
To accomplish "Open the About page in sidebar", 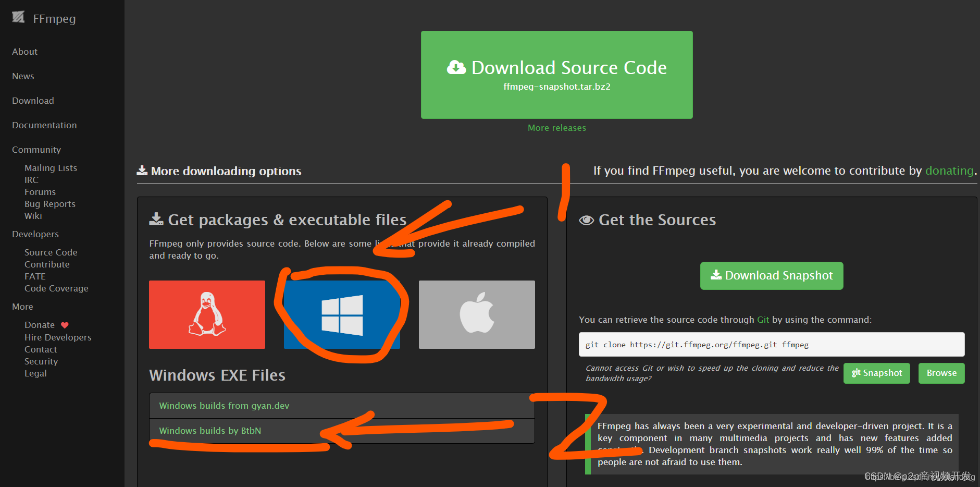I will tap(24, 52).
